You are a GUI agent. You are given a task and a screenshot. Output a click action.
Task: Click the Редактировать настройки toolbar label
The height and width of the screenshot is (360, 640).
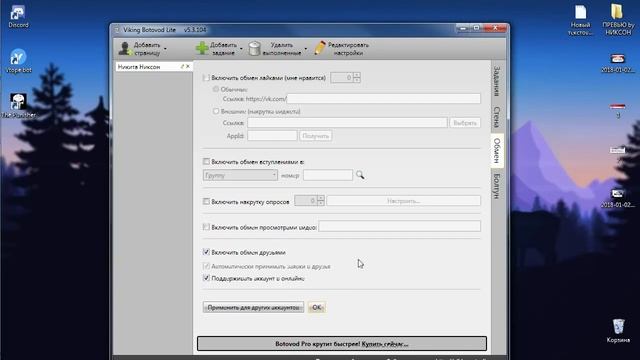point(348,49)
